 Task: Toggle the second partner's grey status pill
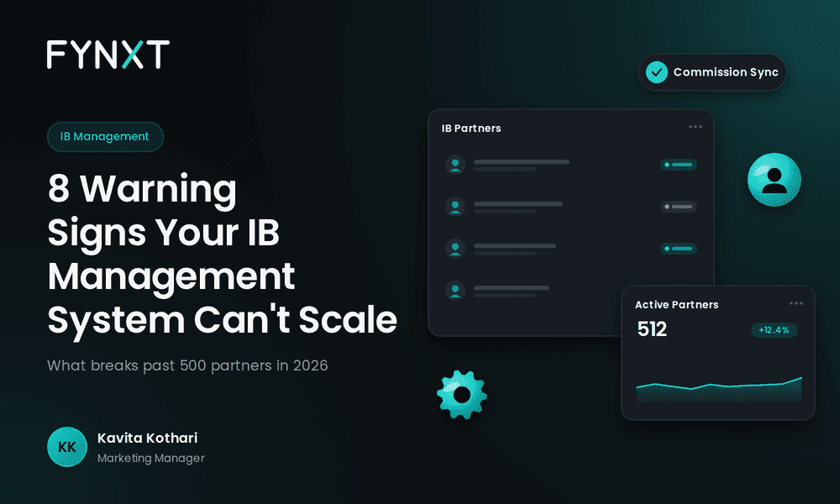[678, 207]
